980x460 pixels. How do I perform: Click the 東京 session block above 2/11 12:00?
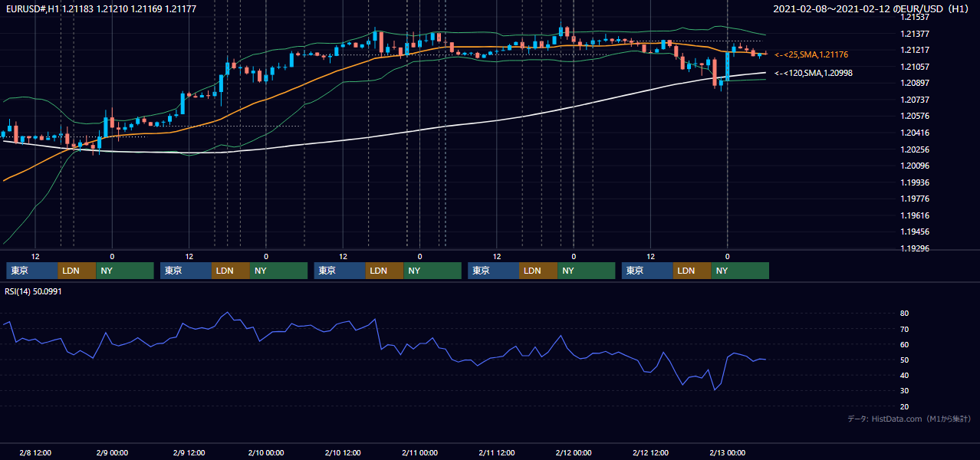493,271
